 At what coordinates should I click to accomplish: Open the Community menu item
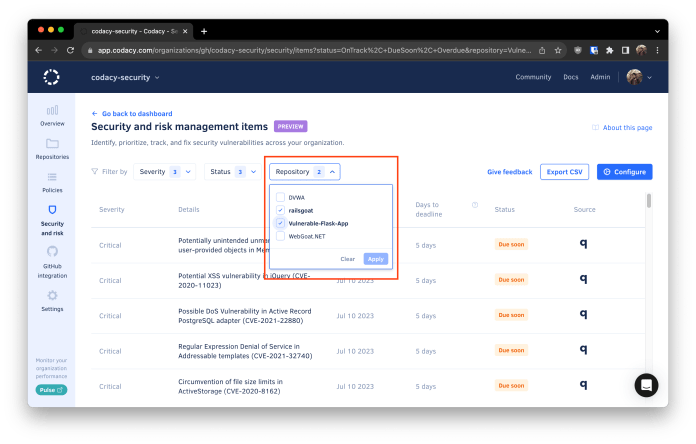[x=533, y=77]
